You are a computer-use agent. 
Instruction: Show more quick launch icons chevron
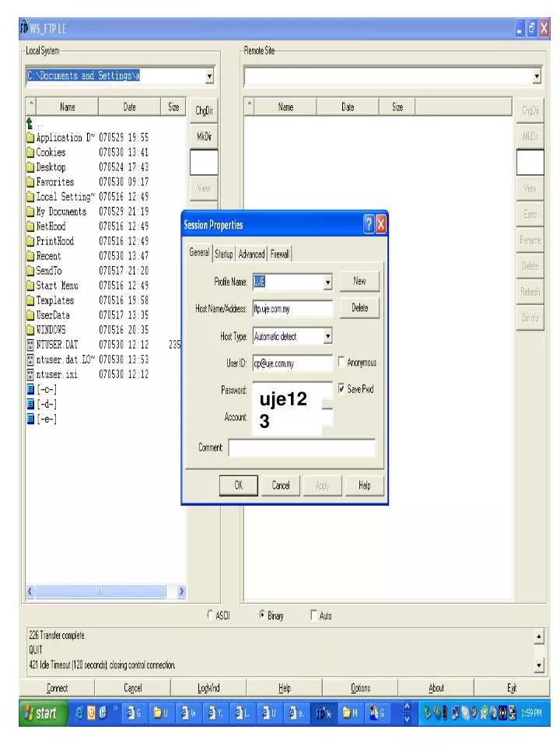click(x=115, y=708)
